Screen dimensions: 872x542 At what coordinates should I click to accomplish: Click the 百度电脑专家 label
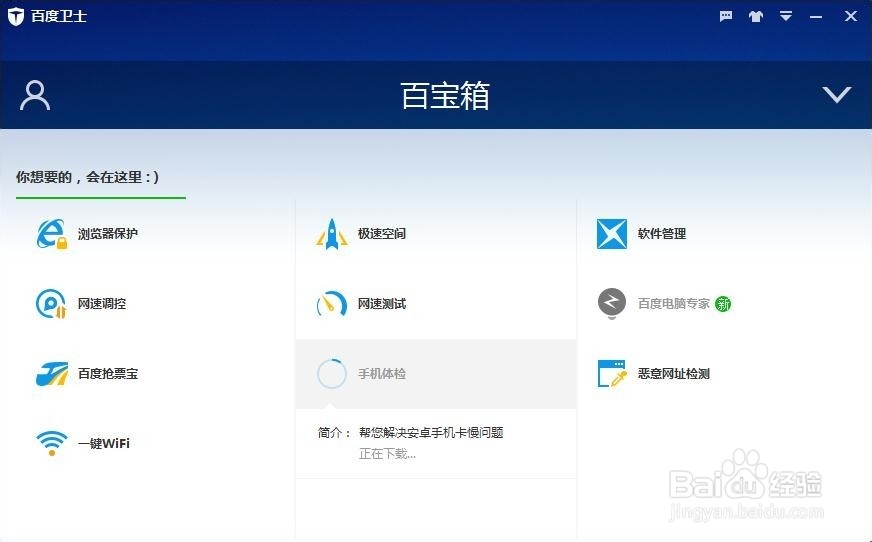click(673, 304)
